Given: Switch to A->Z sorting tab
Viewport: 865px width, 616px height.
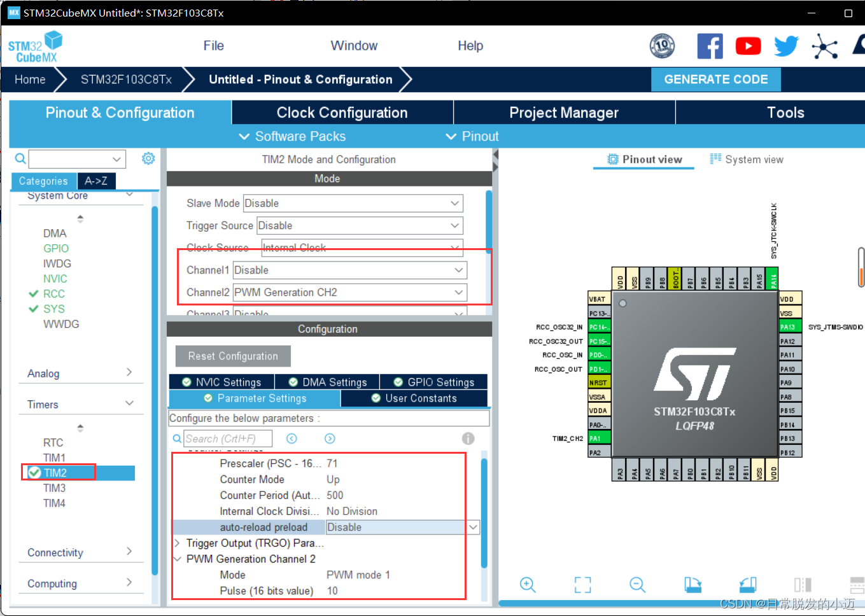Looking at the screenshot, I should coord(96,181).
